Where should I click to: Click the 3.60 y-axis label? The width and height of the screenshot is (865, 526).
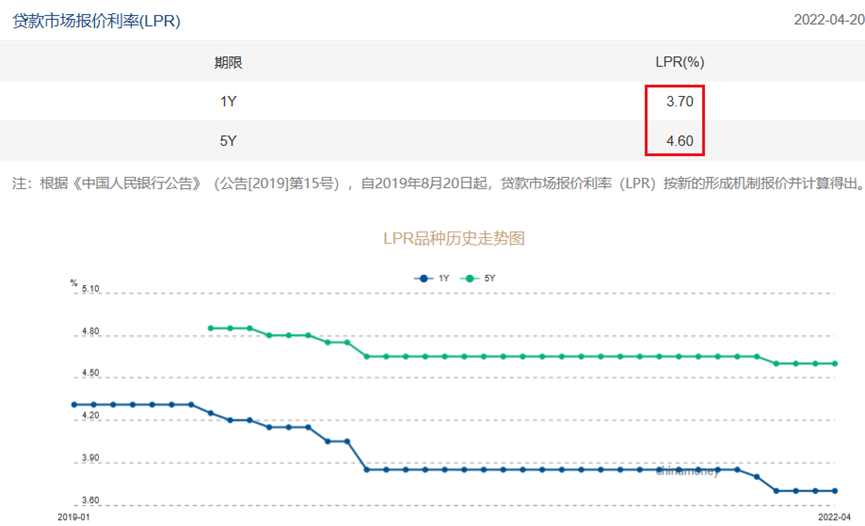[x=90, y=501]
